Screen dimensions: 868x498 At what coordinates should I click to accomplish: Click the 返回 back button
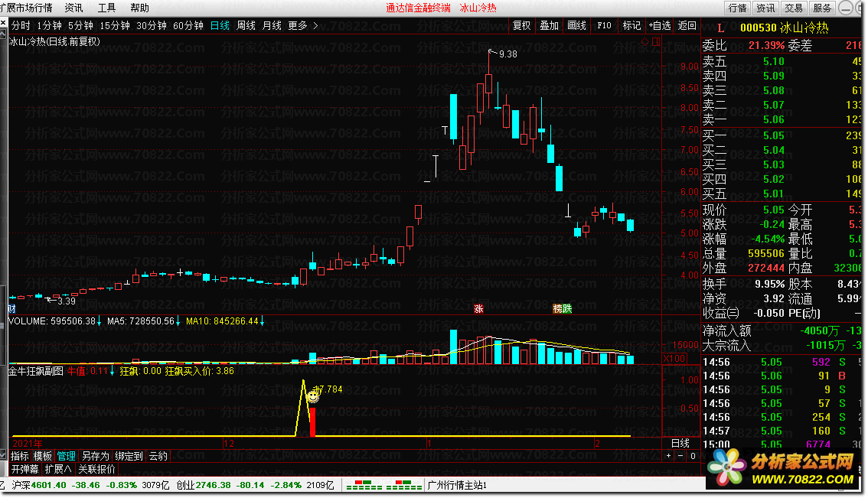pos(687,25)
